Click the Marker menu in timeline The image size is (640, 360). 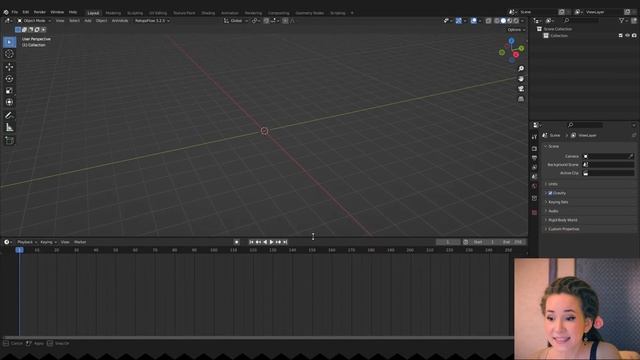(80, 242)
